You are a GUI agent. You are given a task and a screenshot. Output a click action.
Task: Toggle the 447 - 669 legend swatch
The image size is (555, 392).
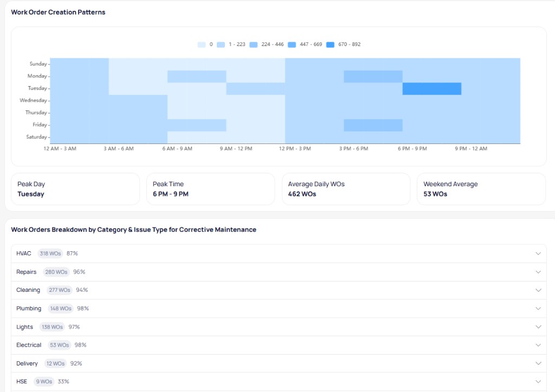pyautogui.click(x=292, y=44)
